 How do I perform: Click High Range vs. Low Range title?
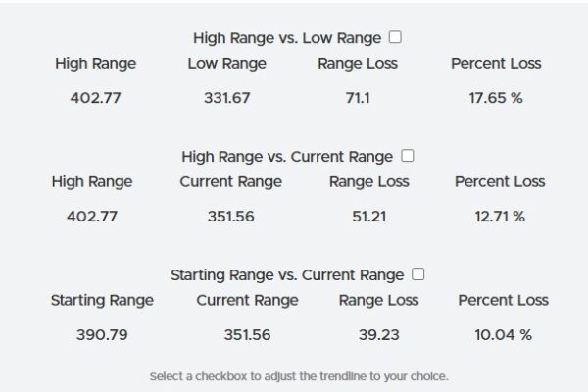(288, 38)
